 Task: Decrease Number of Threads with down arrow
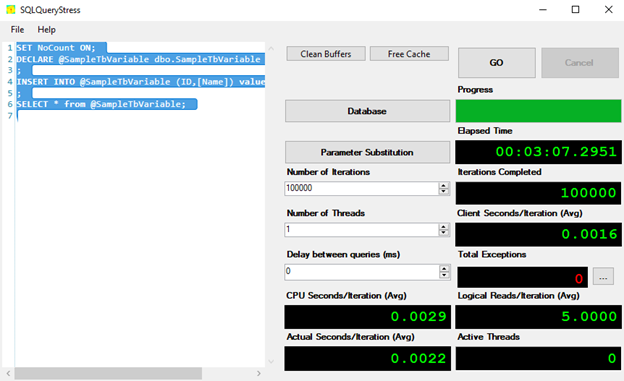pos(444,233)
